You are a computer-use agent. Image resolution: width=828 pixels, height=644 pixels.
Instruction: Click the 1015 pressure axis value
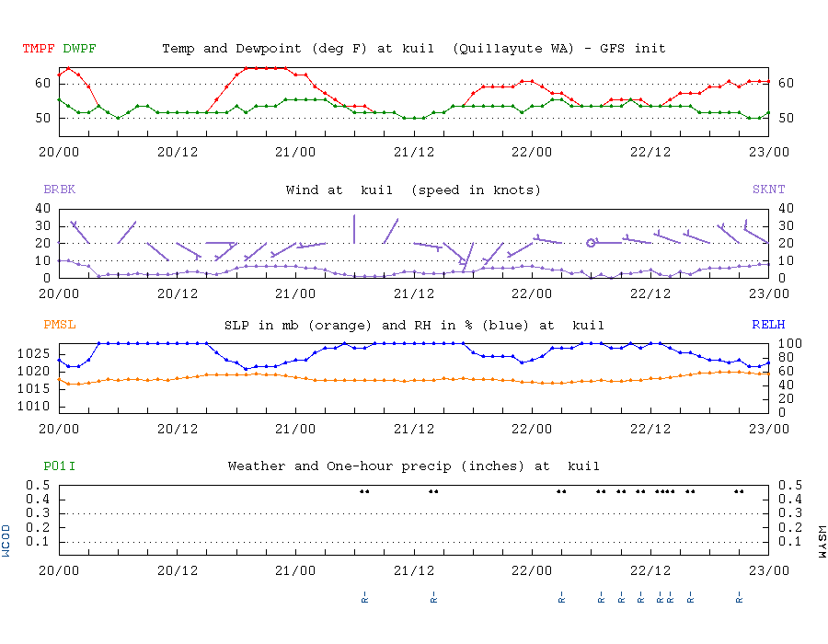pyautogui.click(x=34, y=389)
